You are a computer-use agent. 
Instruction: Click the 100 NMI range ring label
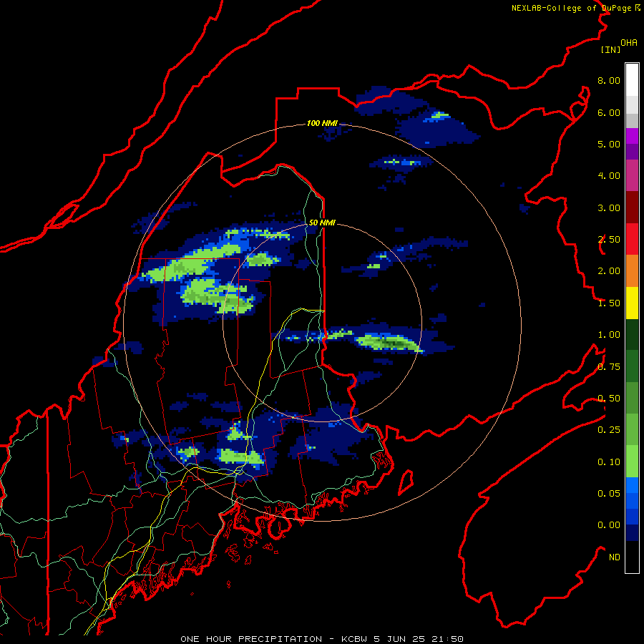tap(322, 123)
